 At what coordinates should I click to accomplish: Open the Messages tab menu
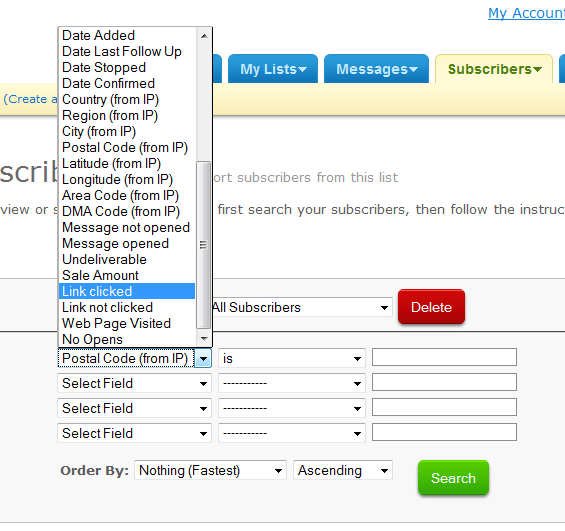coord(377,69)
